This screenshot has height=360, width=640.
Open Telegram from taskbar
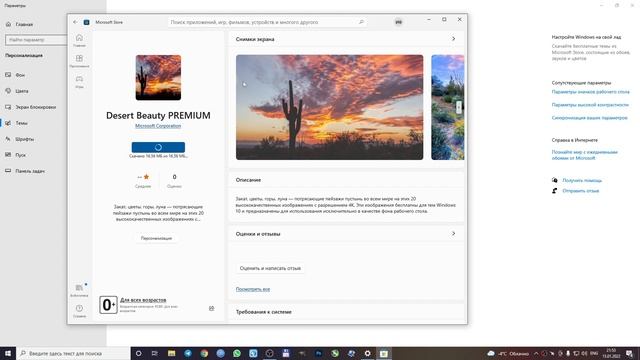[188, 353]
